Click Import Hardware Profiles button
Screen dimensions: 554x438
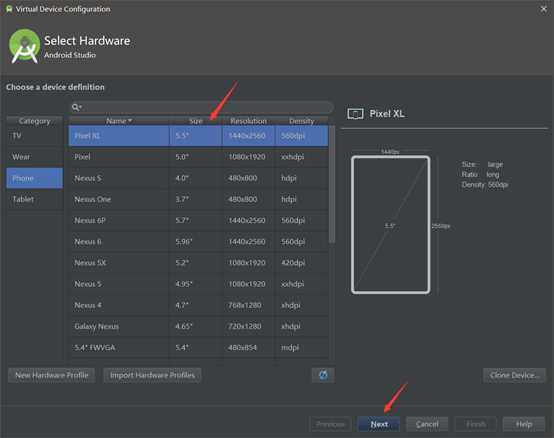[152, 375]
